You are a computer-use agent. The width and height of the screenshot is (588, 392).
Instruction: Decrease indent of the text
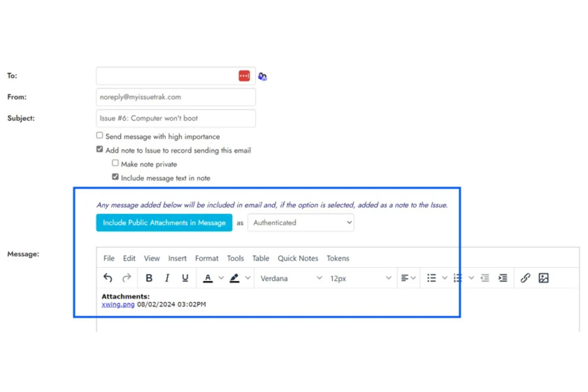click(485, 278)
